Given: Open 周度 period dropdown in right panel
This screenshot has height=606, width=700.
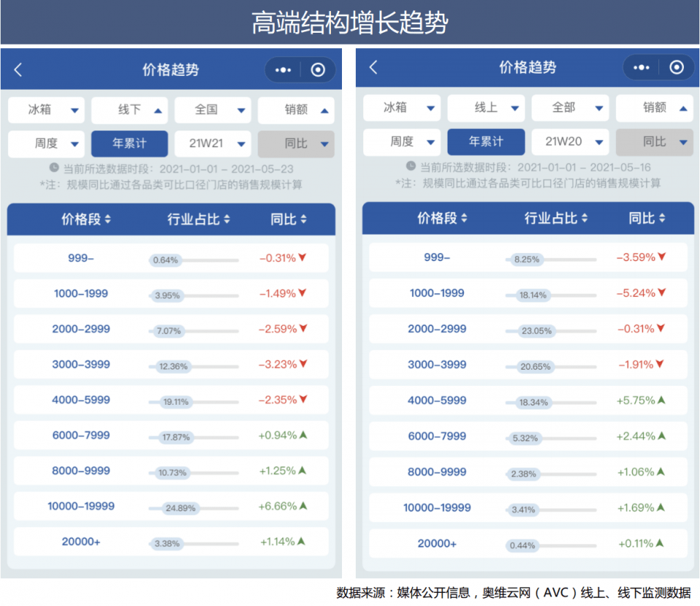Looking at the screenshot, I should (402, 142).
